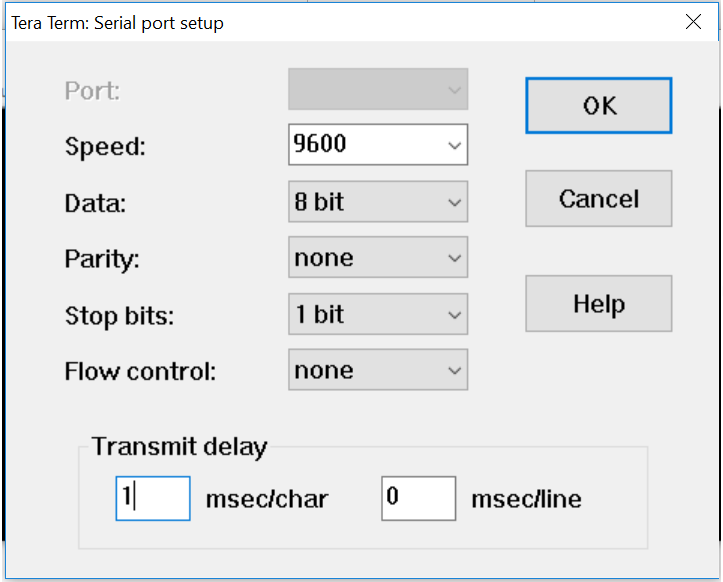
Task: Focus the msec/char transmit delay field
Action: [x=153, y=498]
